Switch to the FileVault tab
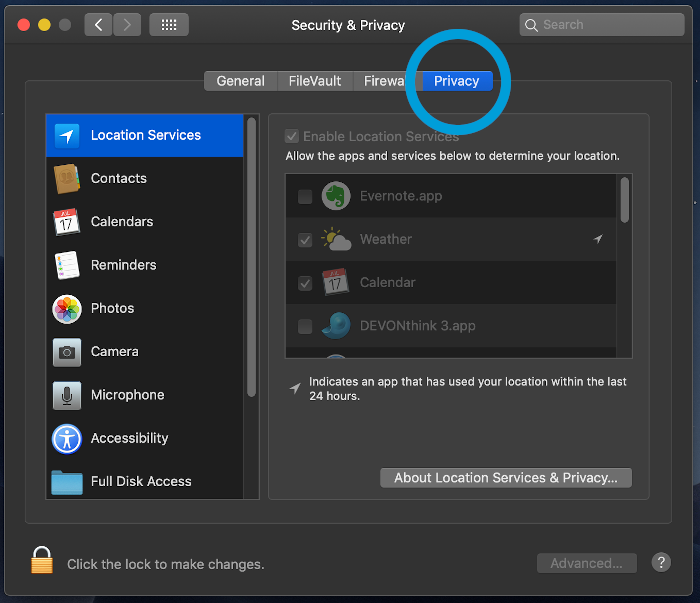This screenshot has width=700, height=603. pos(315,81)
